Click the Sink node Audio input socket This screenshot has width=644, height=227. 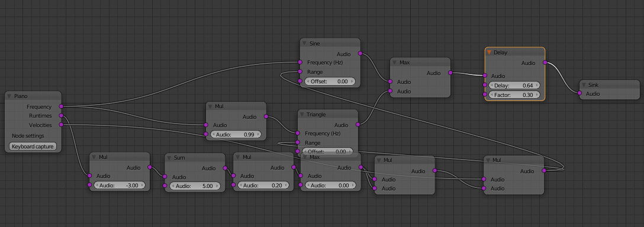579,93
